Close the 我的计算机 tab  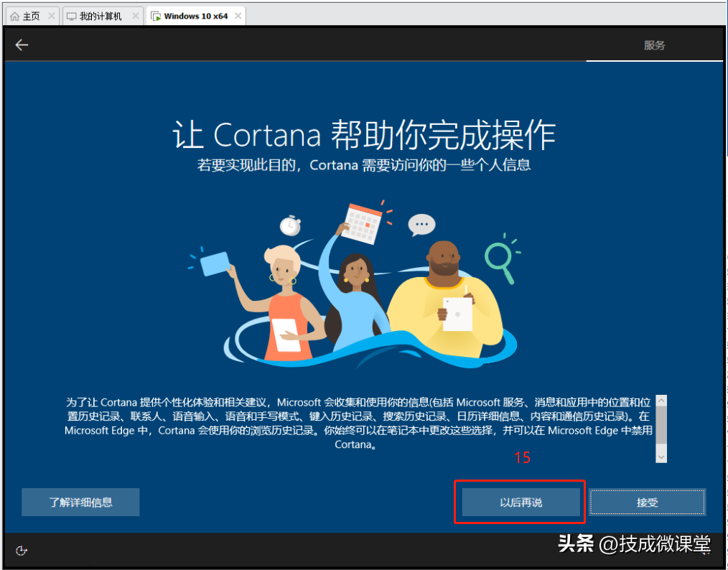tap(136, 16)
